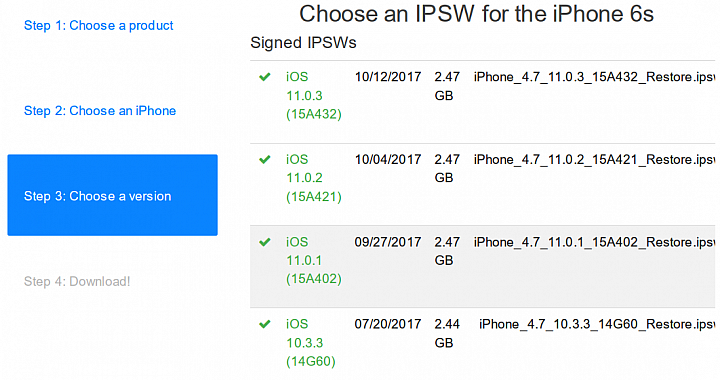Go to Step 2: Choose an iPhone
The width and height of the screenshot is (720, 380).
(x=100, y=111)
